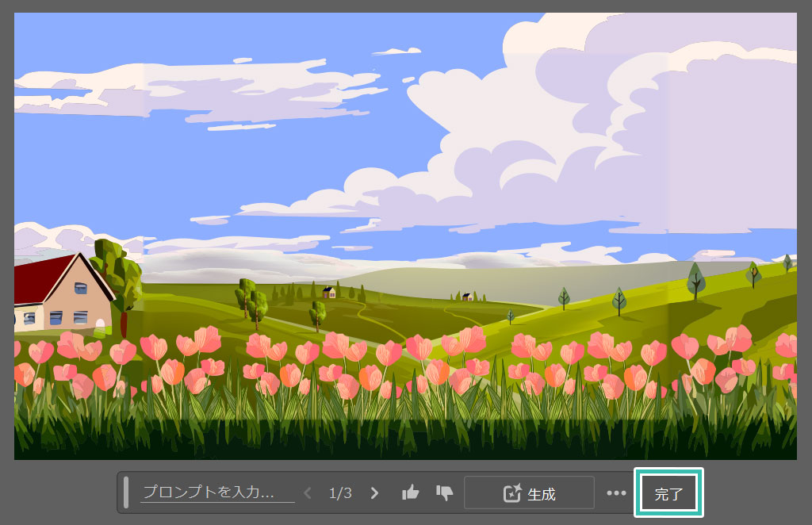Image resolution: width=812 pixels, height=525 pixels.
Task: Click the thumbs up icon
Action: coord(411,493)
